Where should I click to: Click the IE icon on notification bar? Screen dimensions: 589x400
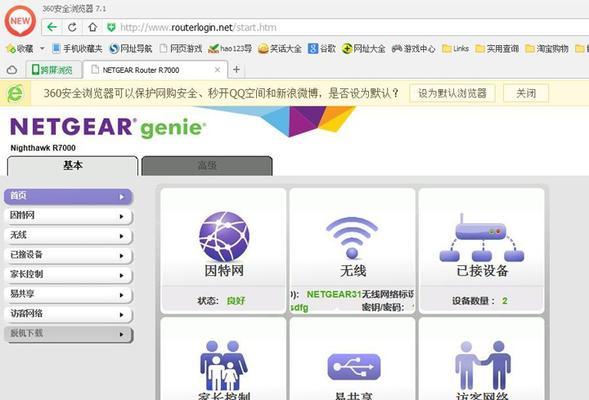[x=16, y=93]
